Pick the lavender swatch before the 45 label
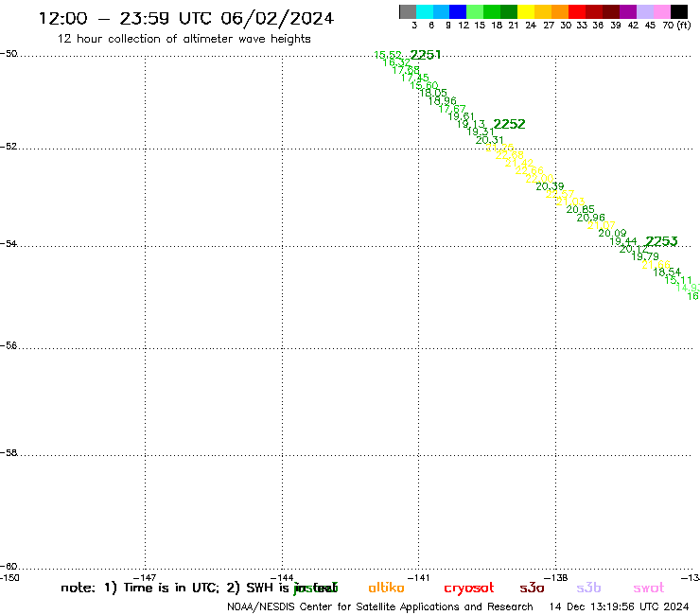Viewport: 700px width, 615px height. click(x=645, y=12)
